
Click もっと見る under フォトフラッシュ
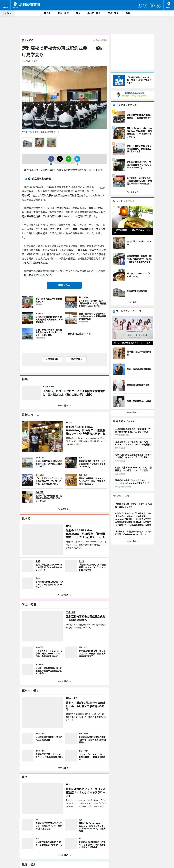coord(132,302)
